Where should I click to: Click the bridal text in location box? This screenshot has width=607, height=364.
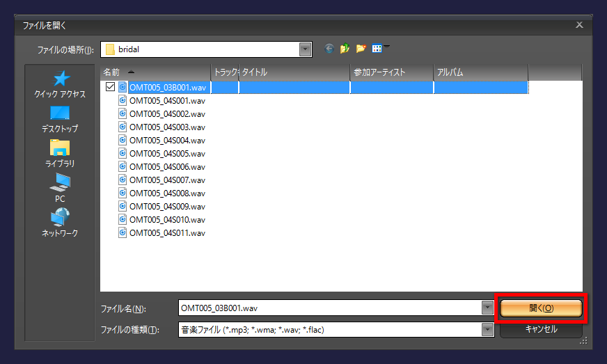pyautogui.click(x=129, y=49)
